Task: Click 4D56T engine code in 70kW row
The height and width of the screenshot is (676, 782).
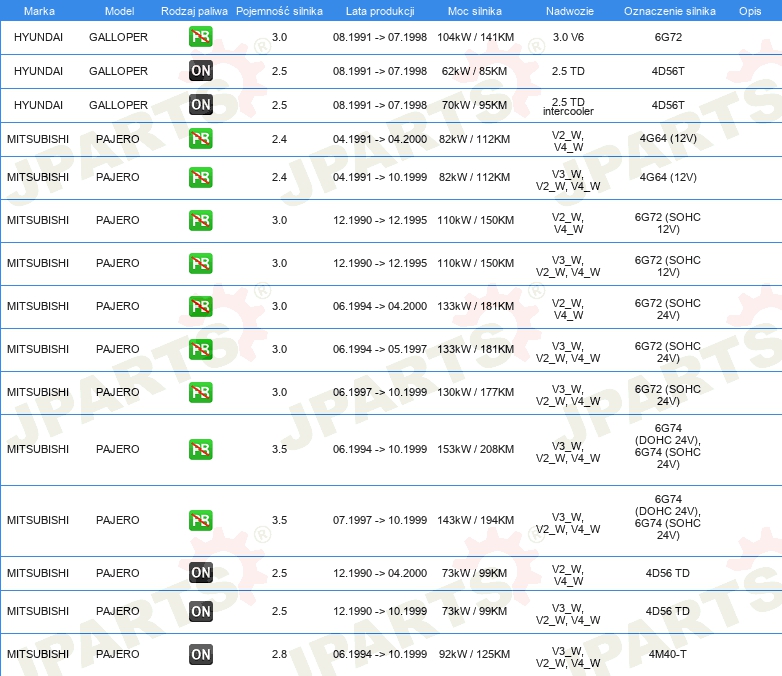Action: [x=668, y=105]
